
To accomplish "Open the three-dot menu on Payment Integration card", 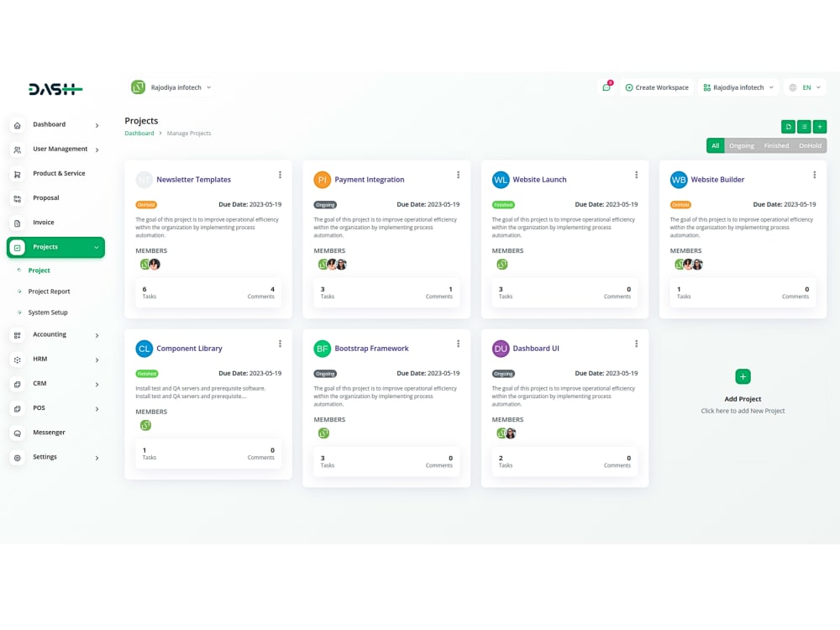I will [x=458, y=175].
